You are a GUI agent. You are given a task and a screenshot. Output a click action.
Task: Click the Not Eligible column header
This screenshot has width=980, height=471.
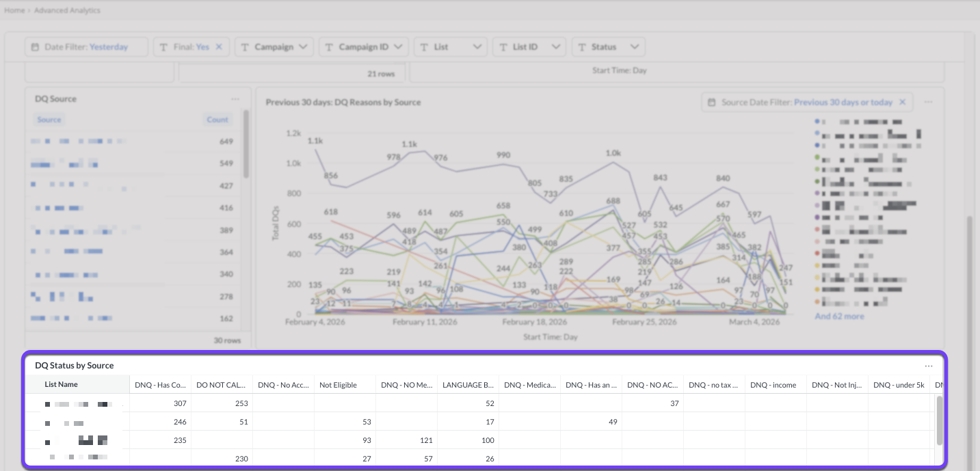point(338,385)
